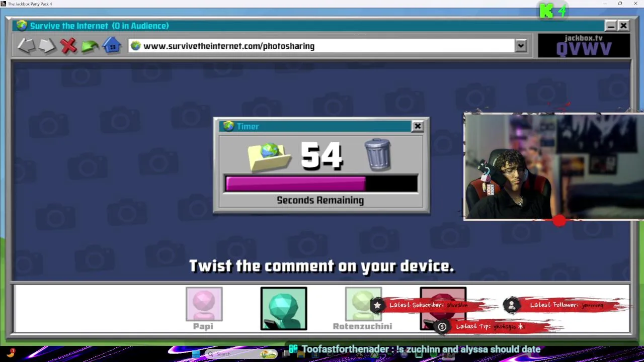644x362 pixels.
Task: Click the star icon beside Latest Subscriber
Action: tap(377, 305)
